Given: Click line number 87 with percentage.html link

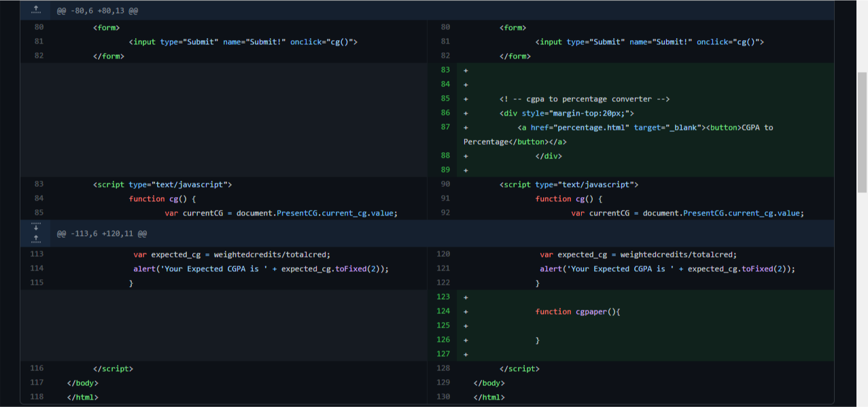Looking at the screenshot, I should (445, 127).
